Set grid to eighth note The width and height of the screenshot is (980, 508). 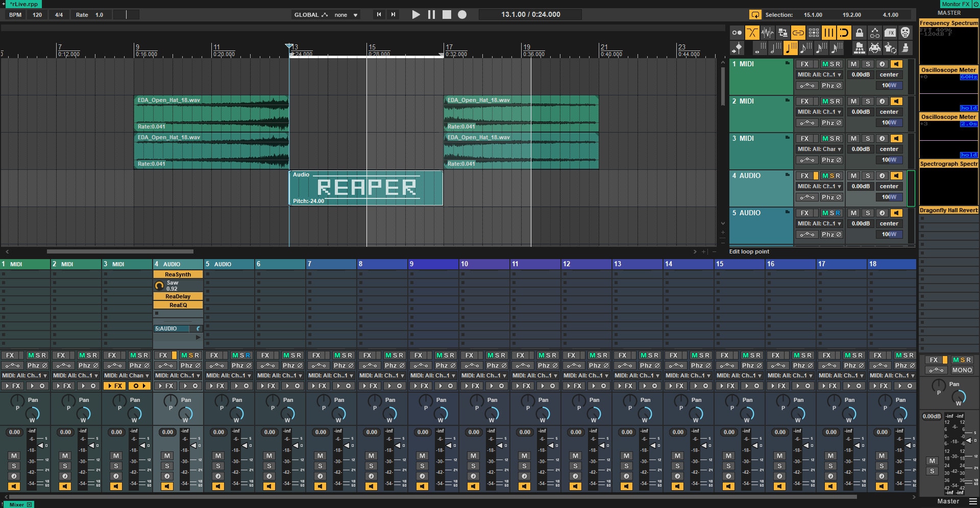[x=806, y=48]
